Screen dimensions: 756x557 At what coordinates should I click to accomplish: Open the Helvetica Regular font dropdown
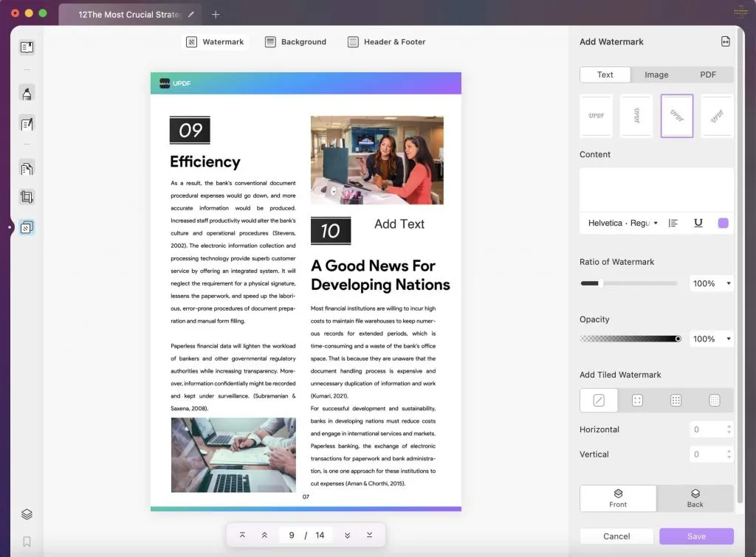tap(622, 223)
